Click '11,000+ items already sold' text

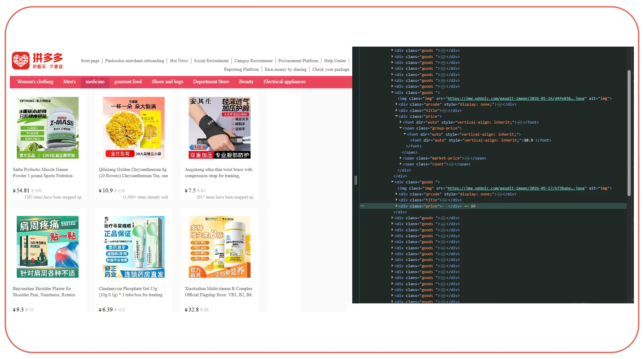(x=145, y=197)
